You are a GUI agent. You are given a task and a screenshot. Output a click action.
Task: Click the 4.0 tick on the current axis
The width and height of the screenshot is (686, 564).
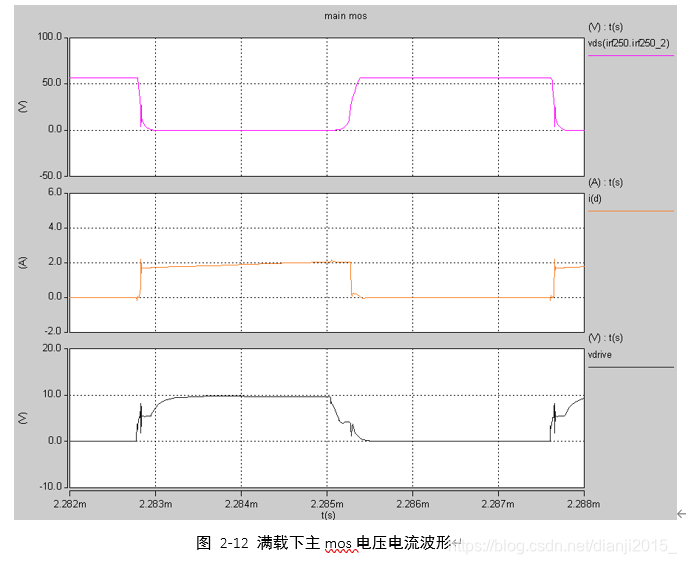click(55, 227)
